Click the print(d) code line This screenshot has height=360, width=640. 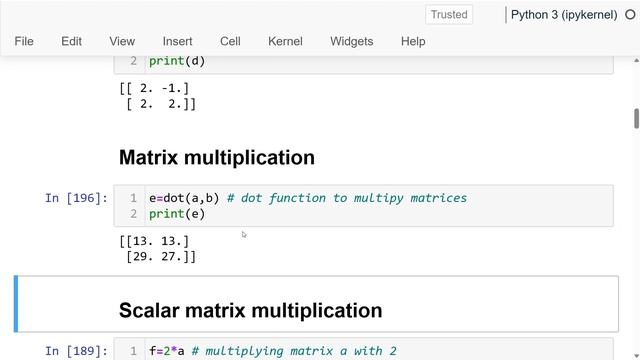tap(177, 61)
